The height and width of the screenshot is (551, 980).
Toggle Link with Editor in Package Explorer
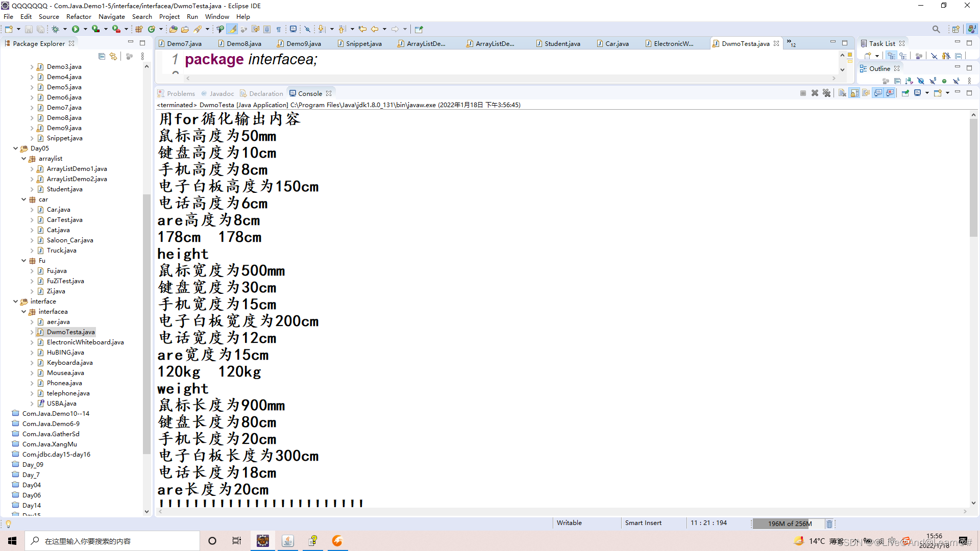click(x=113, y=57)
